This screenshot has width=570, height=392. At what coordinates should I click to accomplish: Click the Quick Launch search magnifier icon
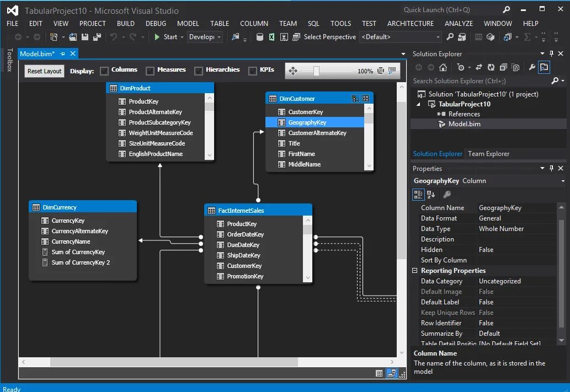[506, 10]
